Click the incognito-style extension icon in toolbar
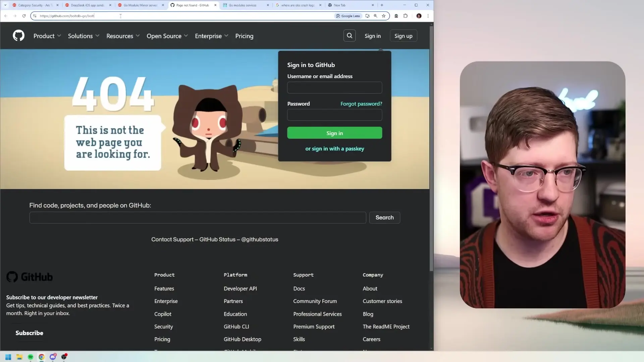The height and width of the screenshot is (362, 644). tap(396, 16)
